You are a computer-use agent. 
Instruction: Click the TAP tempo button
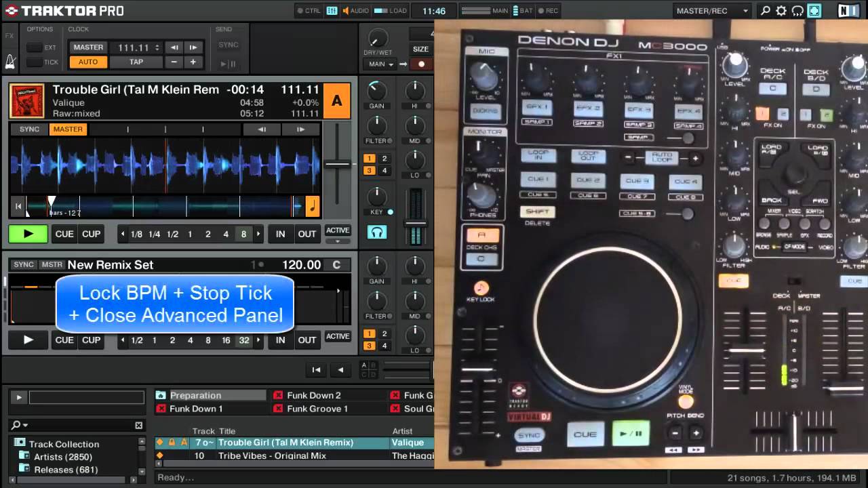tap(136, 62)
